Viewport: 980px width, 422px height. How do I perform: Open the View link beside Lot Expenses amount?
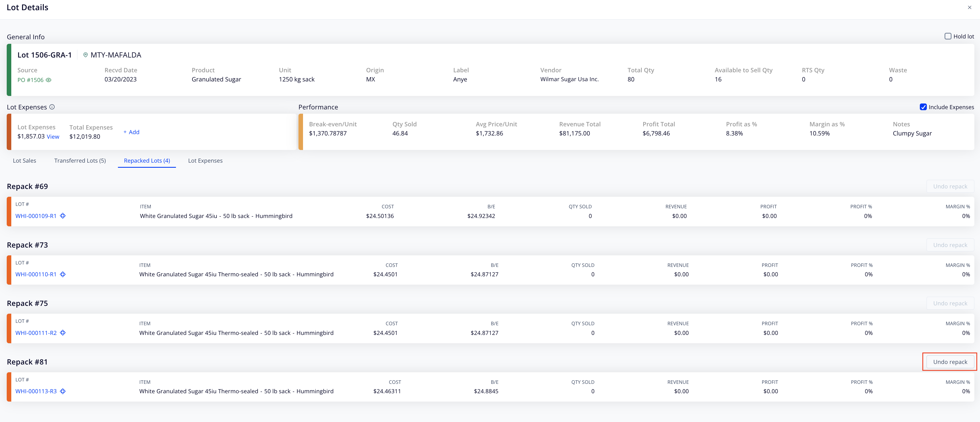(x=53, y=137)
